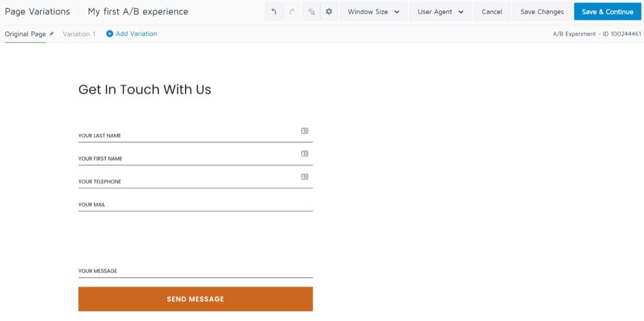
Task: Click the 'Page Variations' label
Action: pos(37,12)
